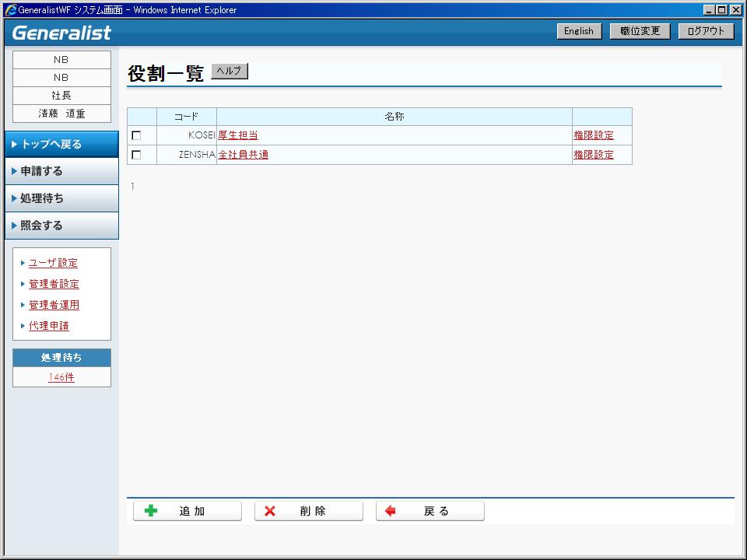This screenshot has height=560, width=747.
Task: Tick the checkbox for KOSEI row
Action: pyautogui.click(x=137, y=135)
